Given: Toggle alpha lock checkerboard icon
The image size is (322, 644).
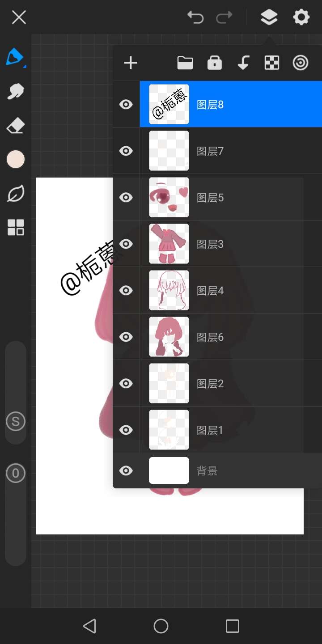Looking at the screenshot, I should pyautogui.click(x=272, y=63).
